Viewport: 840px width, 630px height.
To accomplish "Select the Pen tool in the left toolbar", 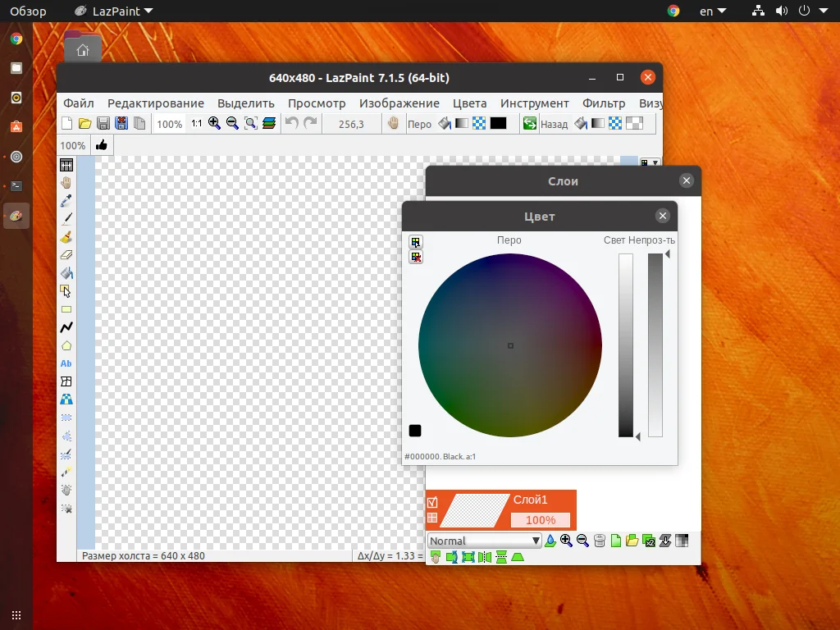I will pyautogui.click(x=66, y=217).
